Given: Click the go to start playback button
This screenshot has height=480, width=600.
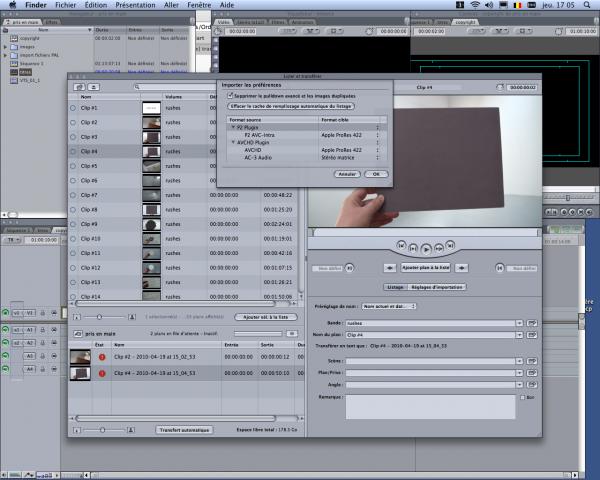Looking at the screenshot, I should (400, 247).
